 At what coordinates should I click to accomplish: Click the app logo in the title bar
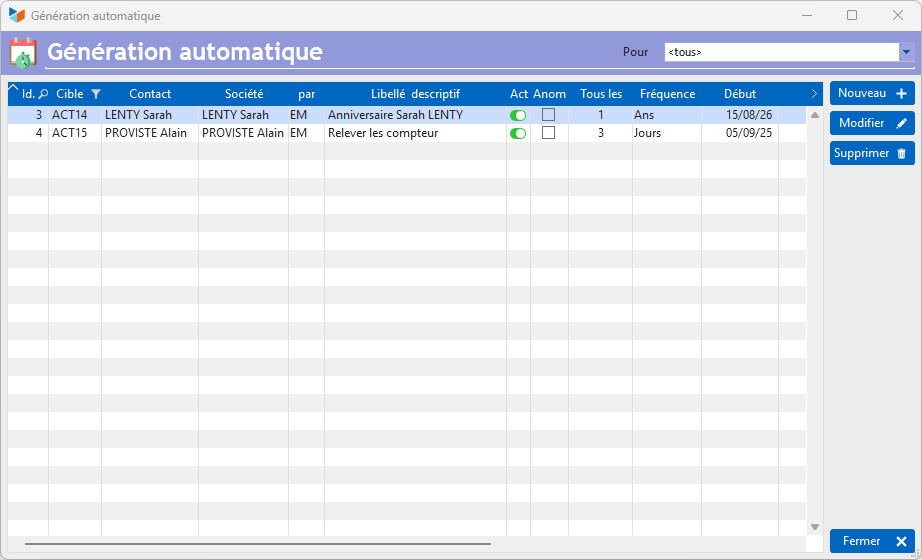[16, 16]
